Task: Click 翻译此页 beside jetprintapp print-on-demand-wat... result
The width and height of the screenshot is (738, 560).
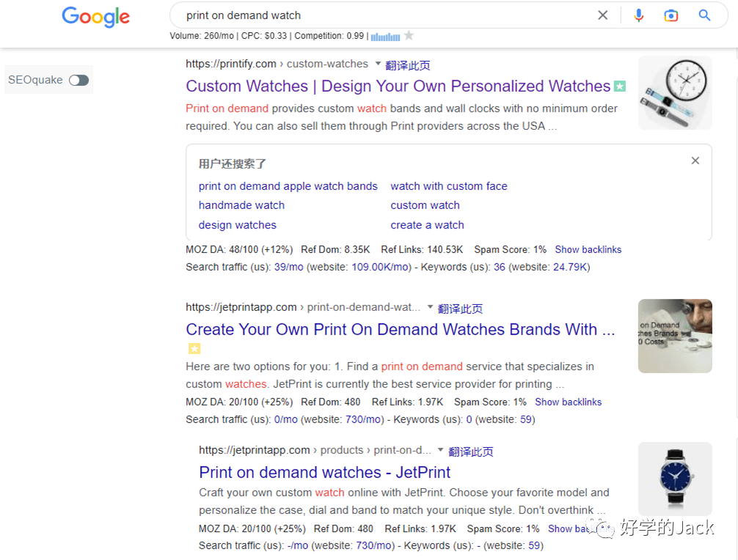Action: [460, 309]
